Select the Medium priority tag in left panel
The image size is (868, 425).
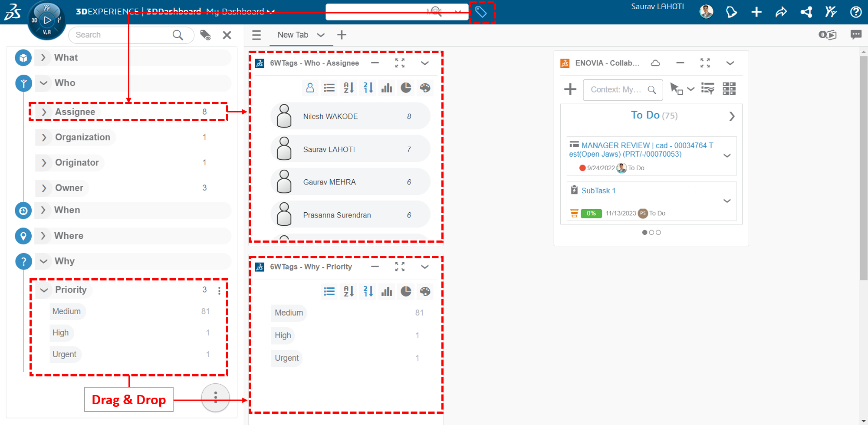66,311
